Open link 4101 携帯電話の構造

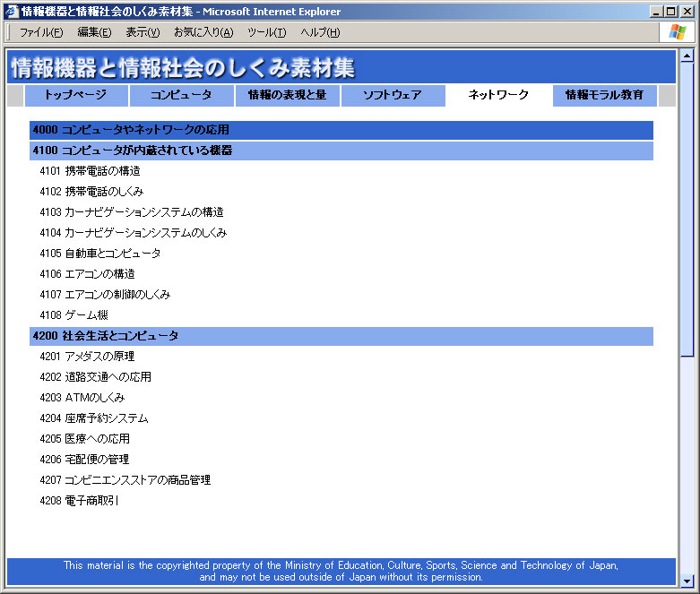pyautogui.click(x=90, y=171)
